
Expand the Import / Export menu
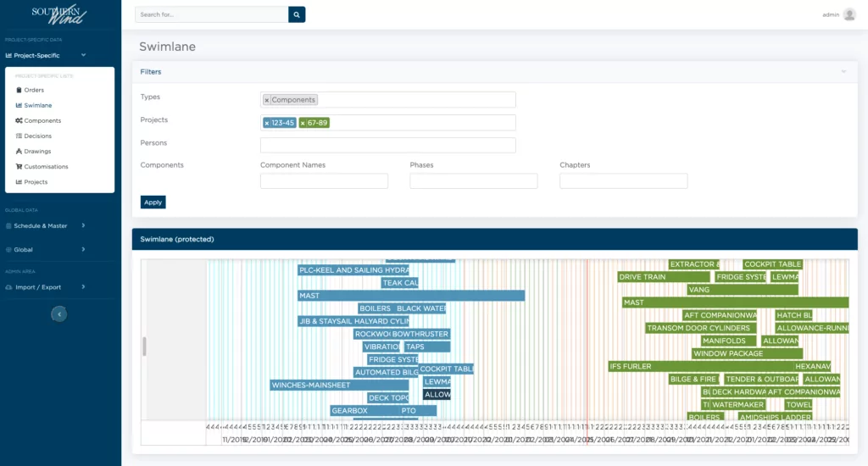[46, 287]
